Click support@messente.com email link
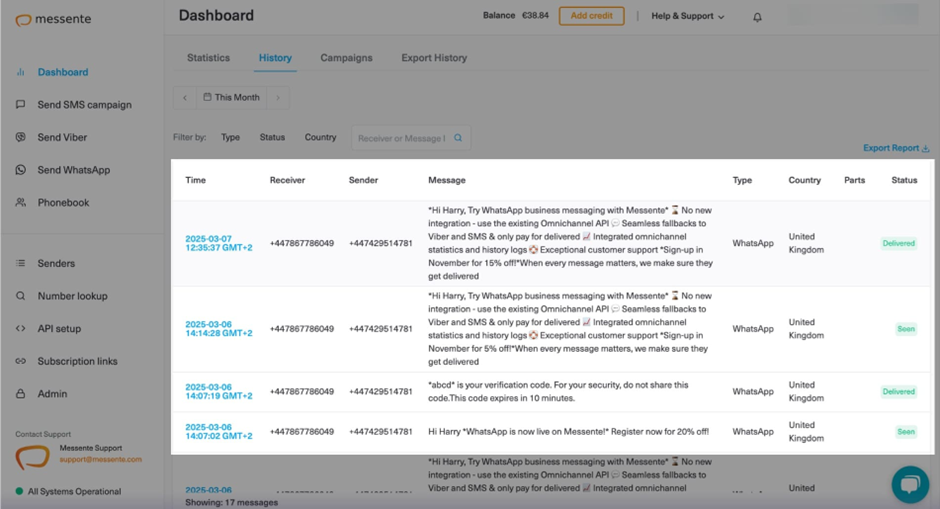The width and height of the screenshot is (940, 509). pyautogui.click(x=101, y=459)
